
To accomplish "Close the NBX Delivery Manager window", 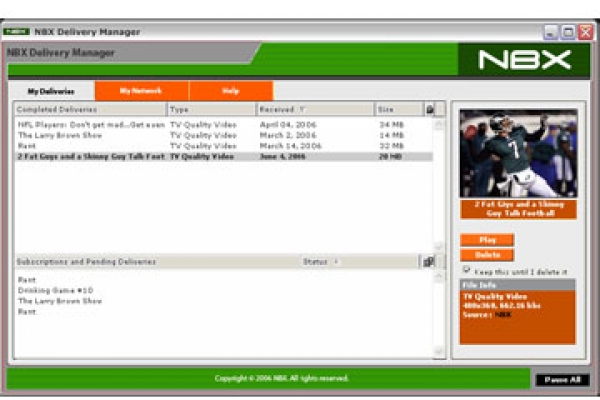I will [x=585, y=32].
